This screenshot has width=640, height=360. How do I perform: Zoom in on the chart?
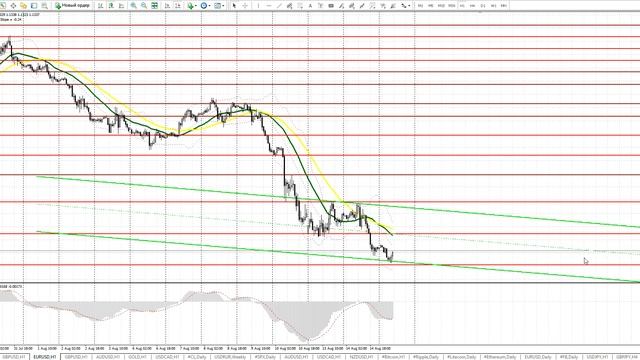click(133, 6)
